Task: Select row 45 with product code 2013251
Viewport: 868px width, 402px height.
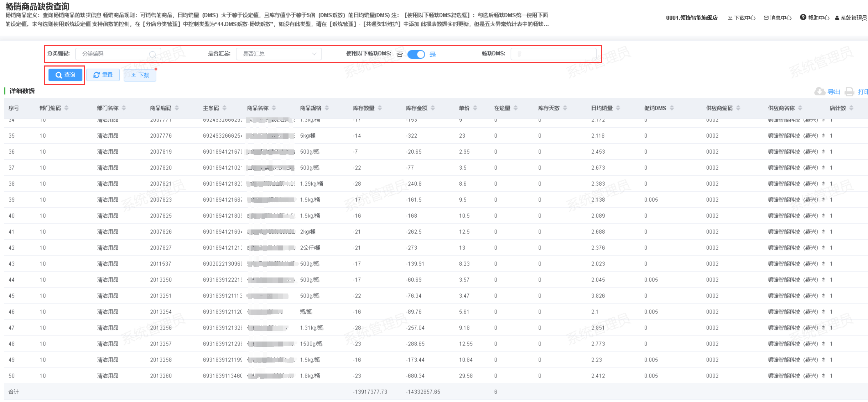Action: tap(161, 296)
